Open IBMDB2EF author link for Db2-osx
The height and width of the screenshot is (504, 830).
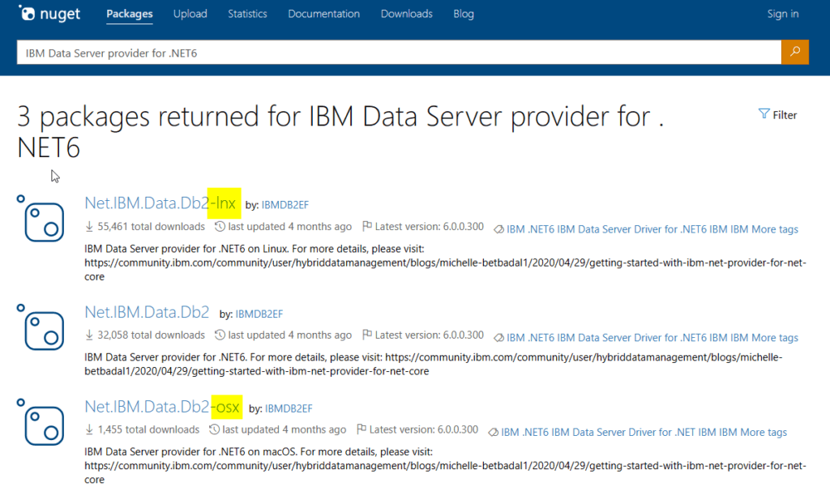[289, 408]
